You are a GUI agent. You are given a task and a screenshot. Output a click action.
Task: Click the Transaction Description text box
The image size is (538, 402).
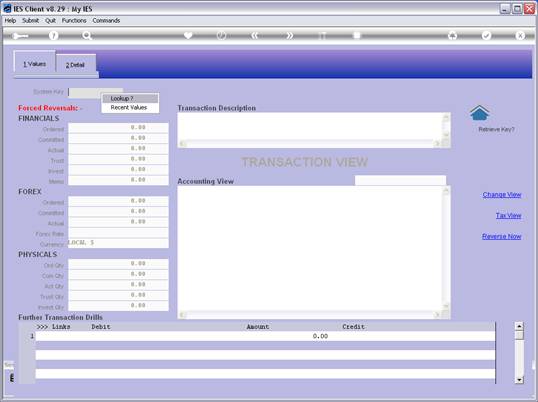point(310,127)
